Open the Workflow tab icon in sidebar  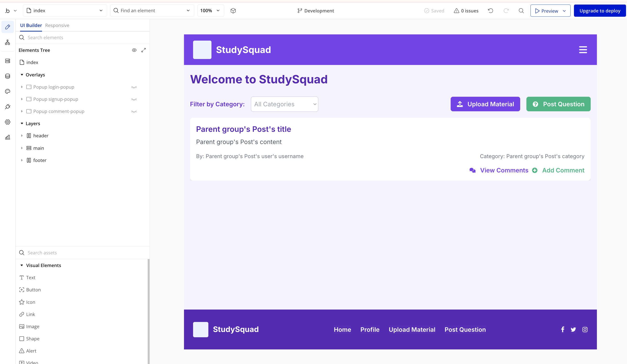pos(7,42)
